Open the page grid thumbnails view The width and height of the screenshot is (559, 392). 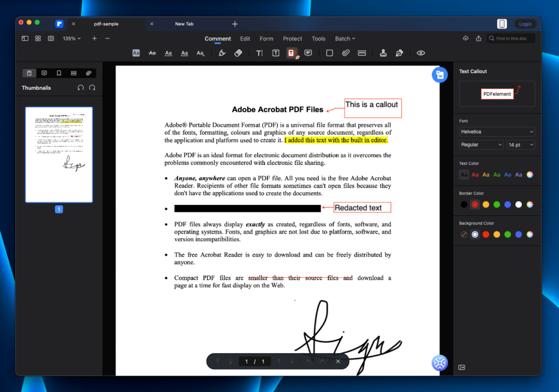(x=38, y=39)
